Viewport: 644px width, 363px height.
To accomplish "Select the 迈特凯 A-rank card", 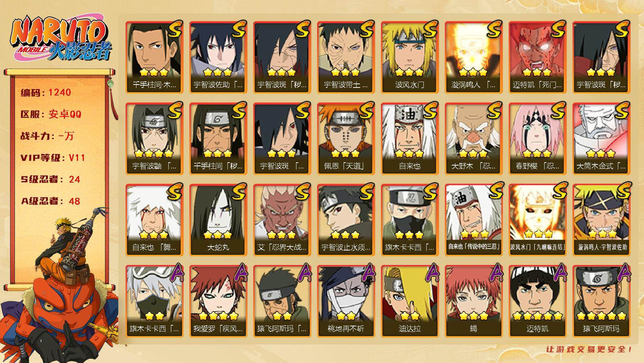I will [537, 301].
